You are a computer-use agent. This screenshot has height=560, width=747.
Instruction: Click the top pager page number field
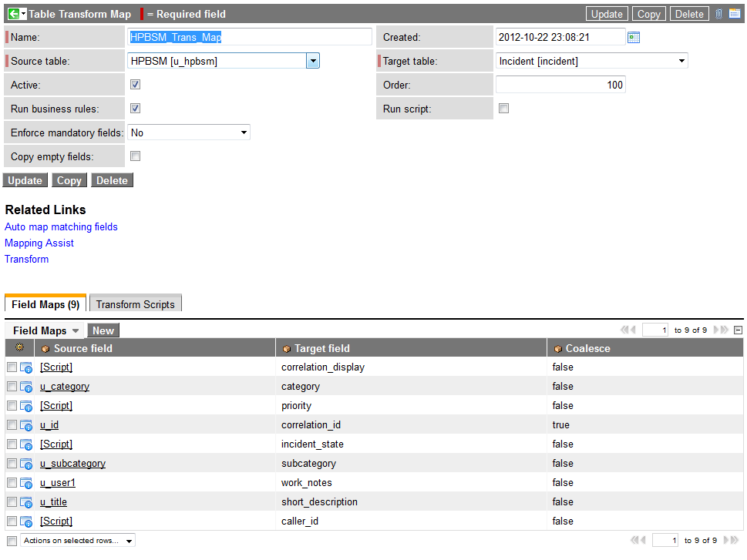(655, 330)
